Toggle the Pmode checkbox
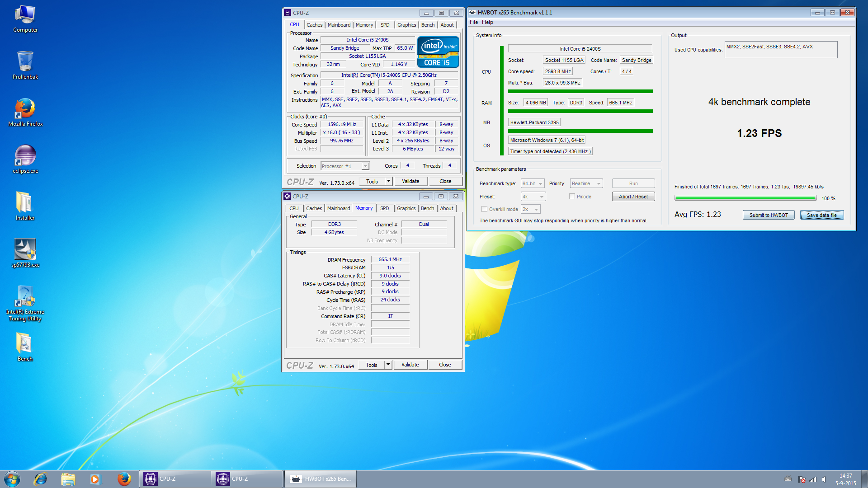 pyautogui.click(x=572, y=197)
